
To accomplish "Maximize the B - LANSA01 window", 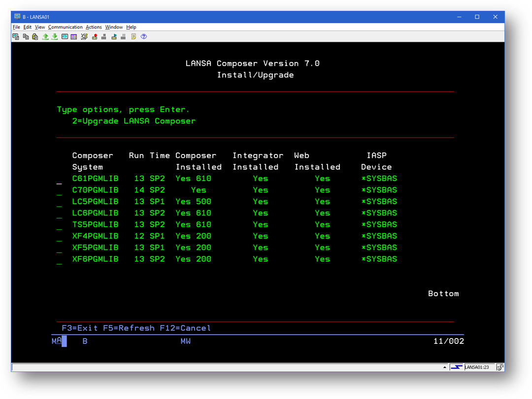I will (477, 17).
